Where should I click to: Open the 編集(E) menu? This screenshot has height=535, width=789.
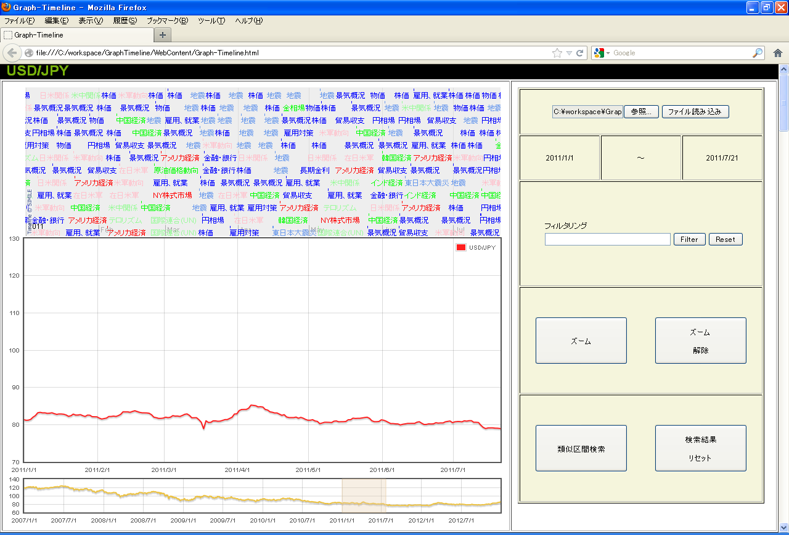[x=56, y=21]
